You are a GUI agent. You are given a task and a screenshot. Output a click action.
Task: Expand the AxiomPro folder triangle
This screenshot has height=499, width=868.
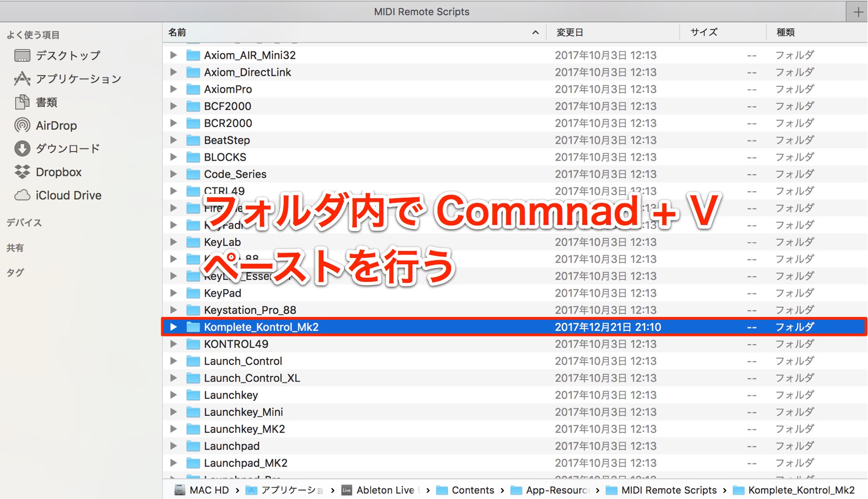(x=174, y=89)
